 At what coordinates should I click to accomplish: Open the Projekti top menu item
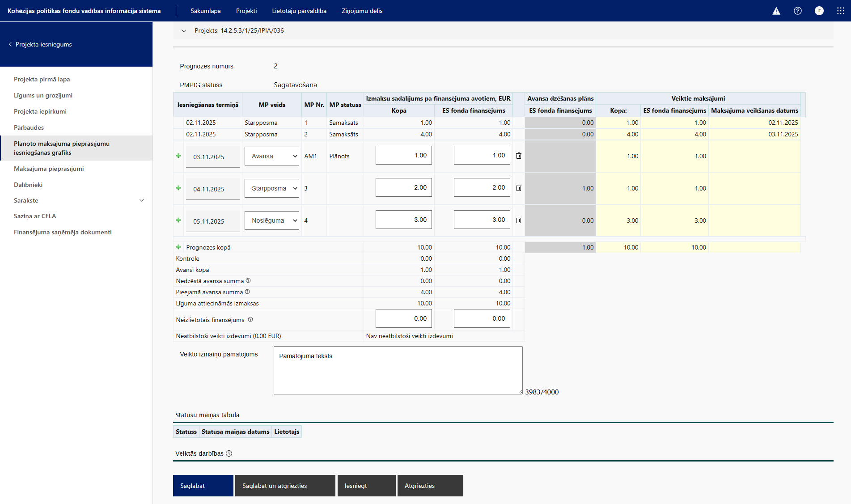tap(246, 11)
